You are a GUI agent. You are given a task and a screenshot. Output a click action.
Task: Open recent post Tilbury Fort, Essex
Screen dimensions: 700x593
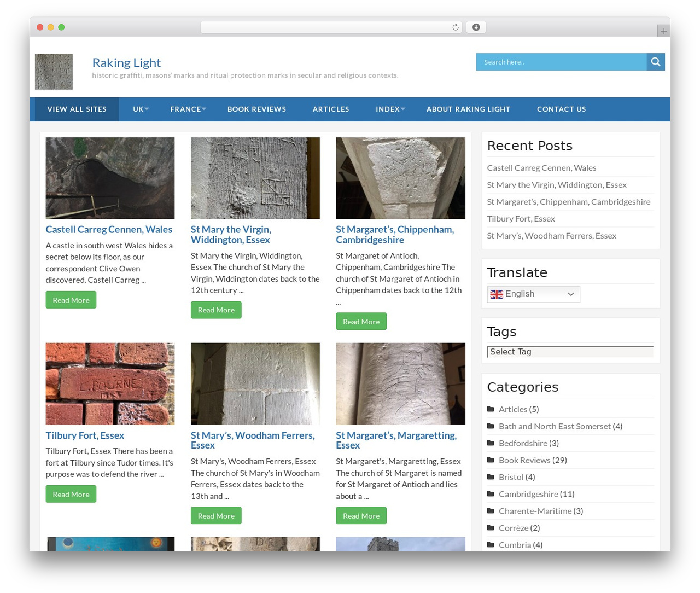coord(521,219)
